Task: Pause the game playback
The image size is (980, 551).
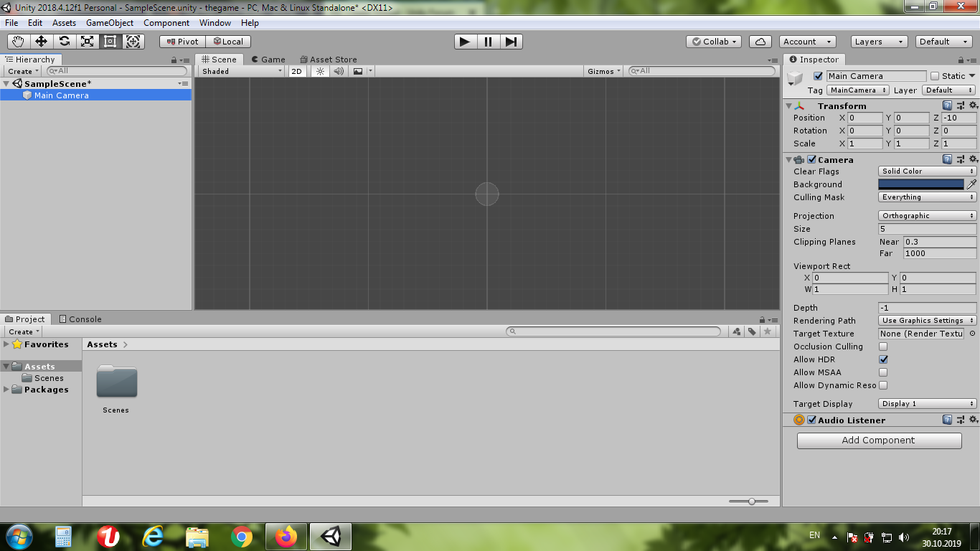Action: [488, 42]
